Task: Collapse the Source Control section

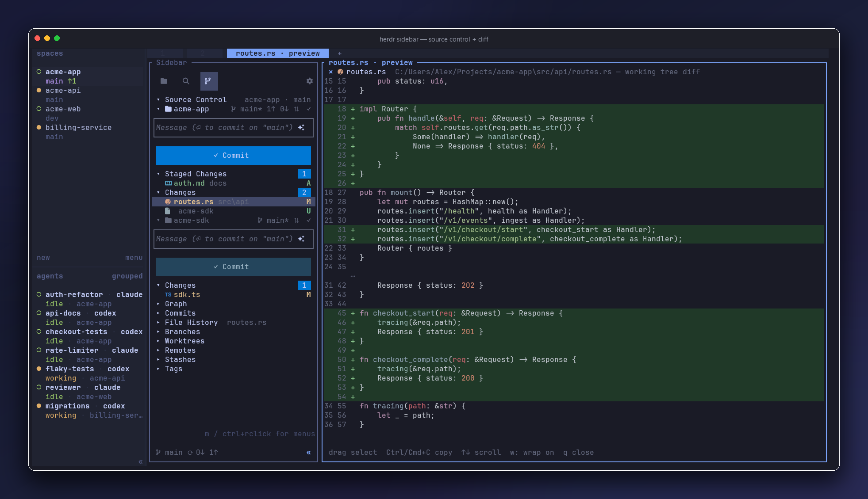Action: click(158, 100)
